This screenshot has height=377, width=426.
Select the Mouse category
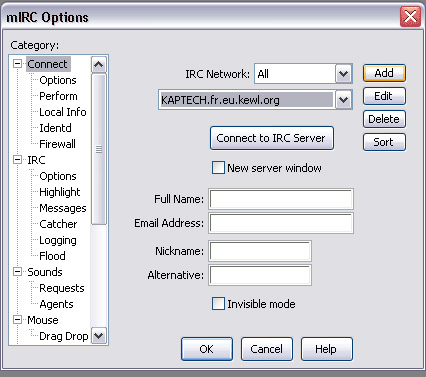click(x=43, y=320)
